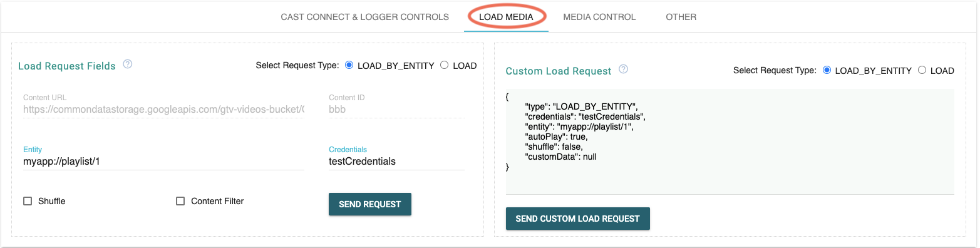The height and width of the screenshot is (248, 980).
Task: Open the Load Media tab
Action: pos(507,17)
